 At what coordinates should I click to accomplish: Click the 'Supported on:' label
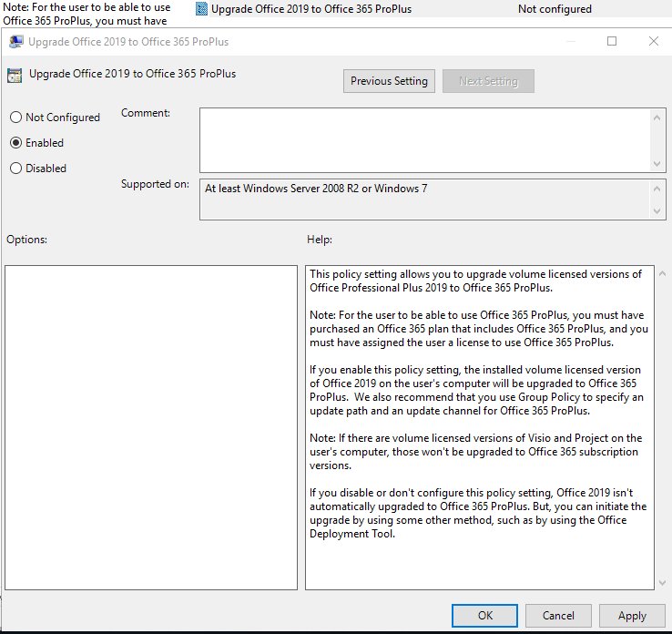click(155, 184)
